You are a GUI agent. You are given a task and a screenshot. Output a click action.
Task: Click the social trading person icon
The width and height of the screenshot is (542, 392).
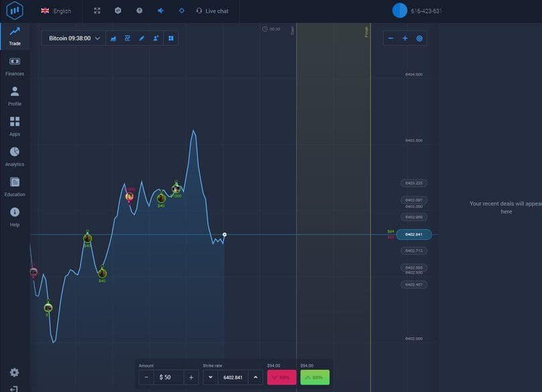coord(156,38)
